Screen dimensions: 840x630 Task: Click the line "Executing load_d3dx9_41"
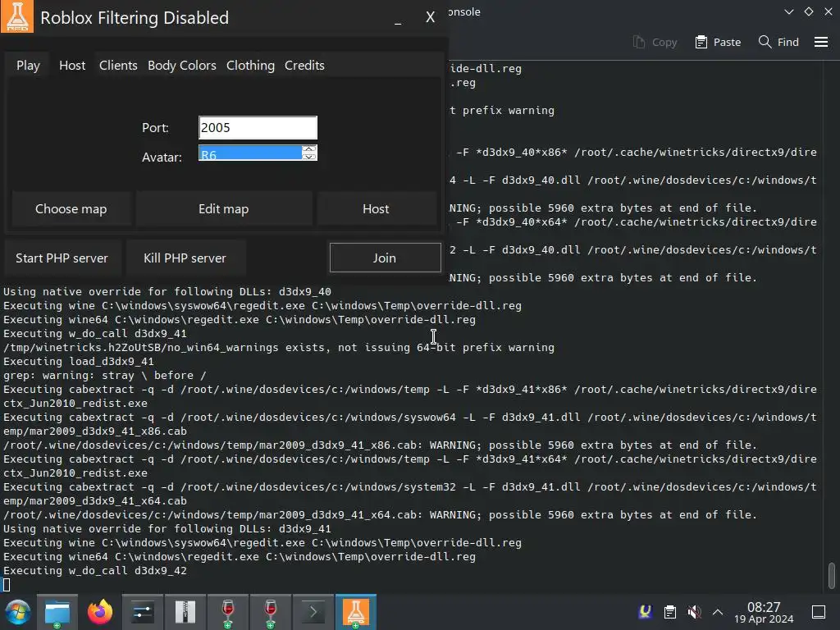click(79, 362)
